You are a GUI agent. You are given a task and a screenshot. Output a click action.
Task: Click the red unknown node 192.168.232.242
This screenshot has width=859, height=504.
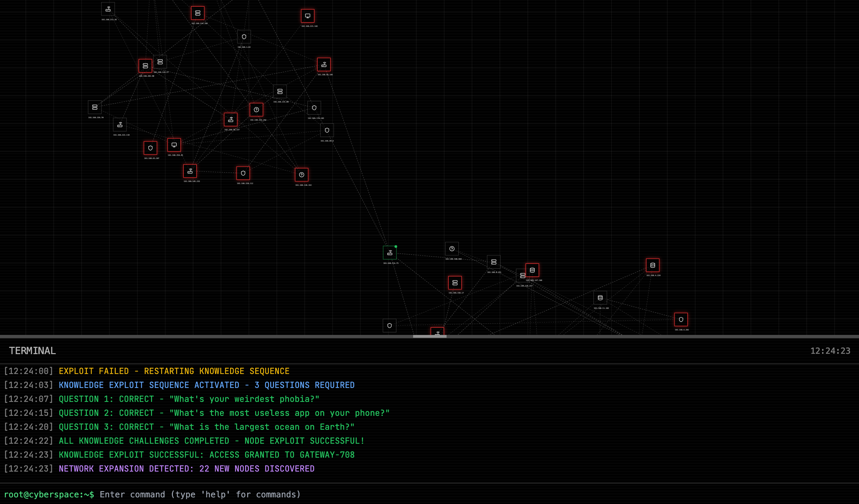click(x=256, y=110)
